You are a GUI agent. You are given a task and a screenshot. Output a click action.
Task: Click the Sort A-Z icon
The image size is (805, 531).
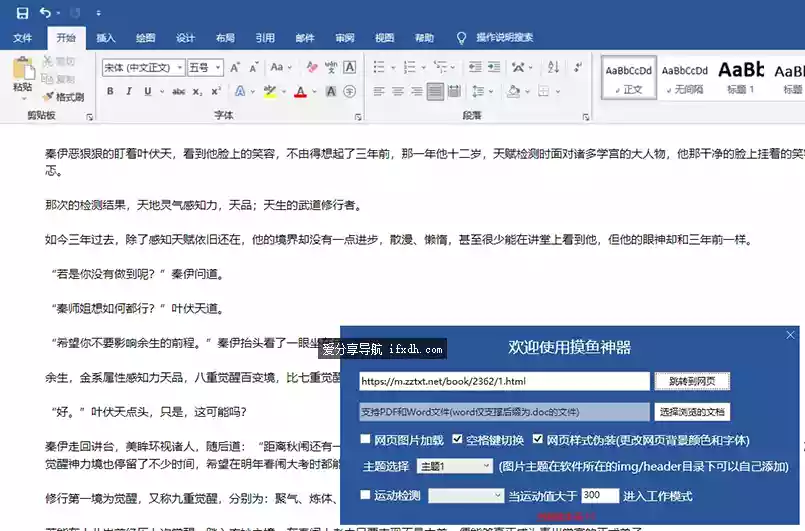553,67
